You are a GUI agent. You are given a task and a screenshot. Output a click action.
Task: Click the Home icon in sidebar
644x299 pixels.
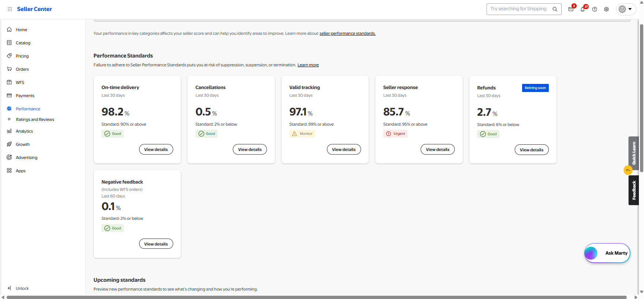pyautogui.click(x=9, y=30)
